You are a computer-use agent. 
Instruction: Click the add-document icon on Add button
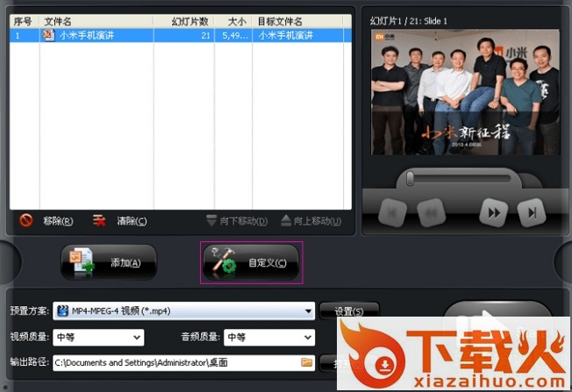click(x=82, y=261)
